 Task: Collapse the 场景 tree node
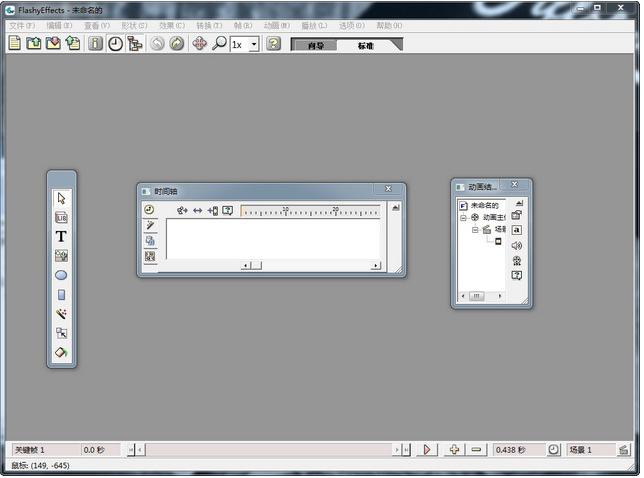click(x=475, y=229)
